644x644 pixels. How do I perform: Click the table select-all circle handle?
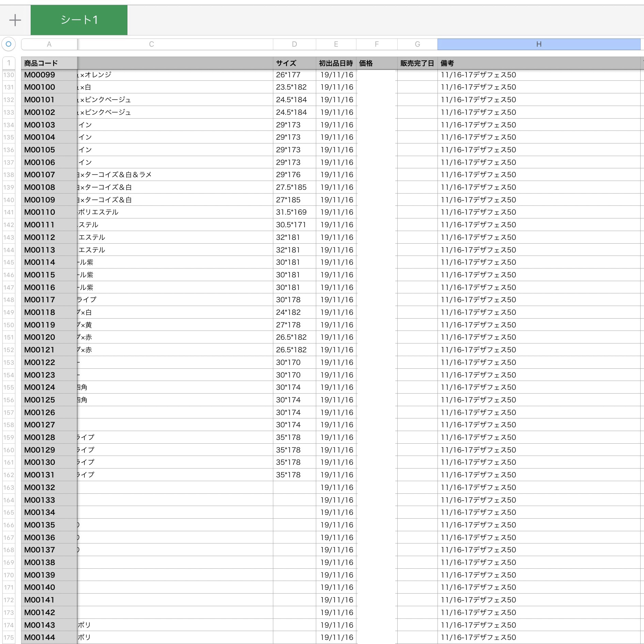tap(9, 44)
